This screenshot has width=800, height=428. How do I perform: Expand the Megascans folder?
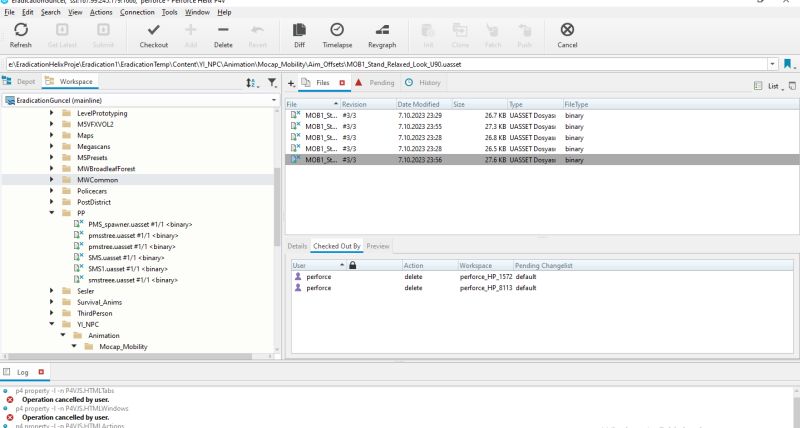coord(52,146)
